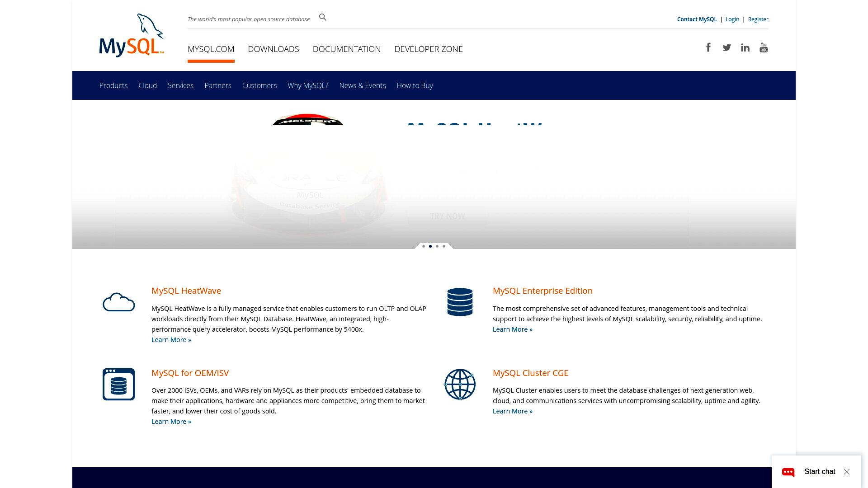This screenshot has width=868, height=488.
Task: Dismiss the Start chat widget
Action: point(847,472)
